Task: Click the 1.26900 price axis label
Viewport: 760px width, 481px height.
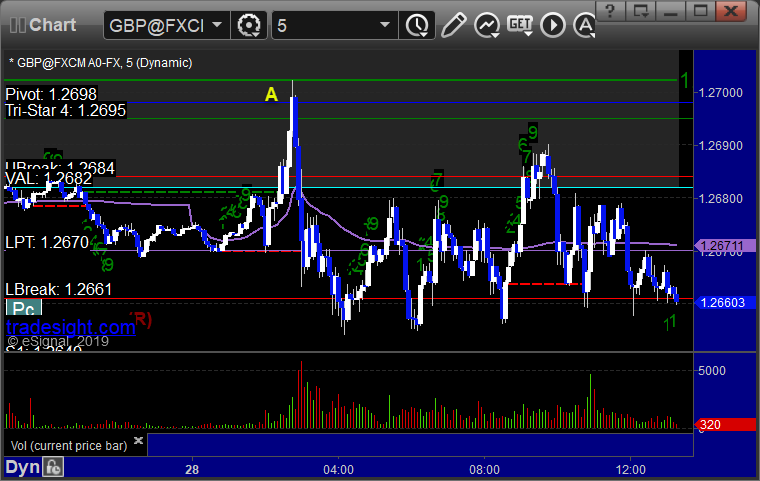Action: (x=720, y=145)
